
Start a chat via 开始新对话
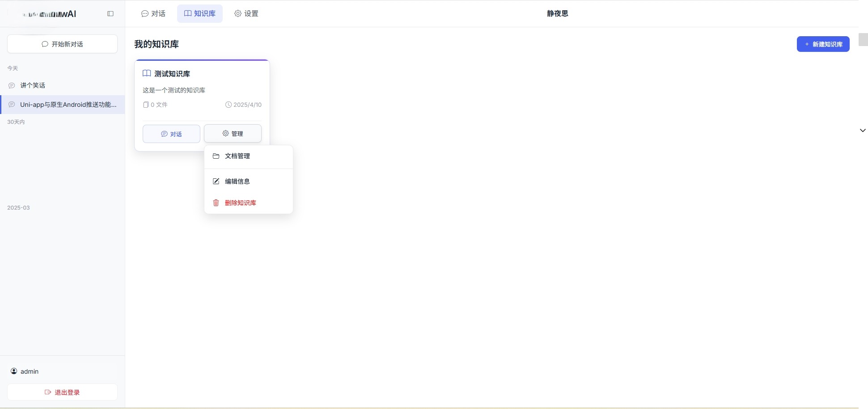coord(62,44)
